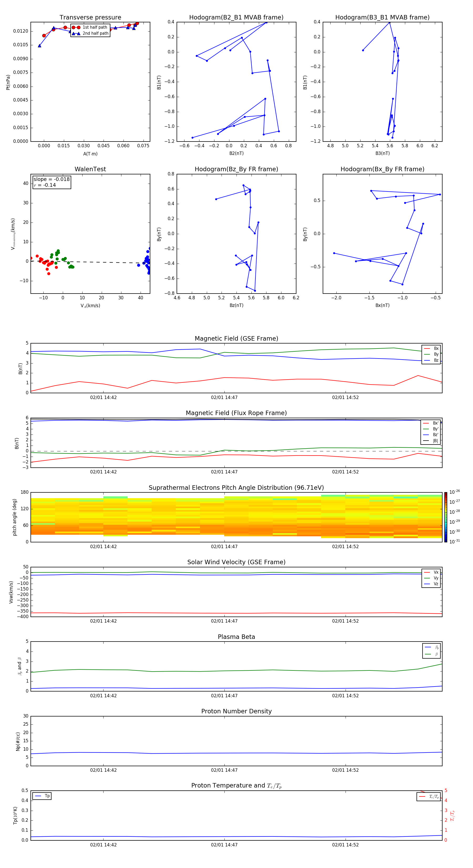Click the "V_A(km/s)" axis label under WalenTest

coord(90,306)
